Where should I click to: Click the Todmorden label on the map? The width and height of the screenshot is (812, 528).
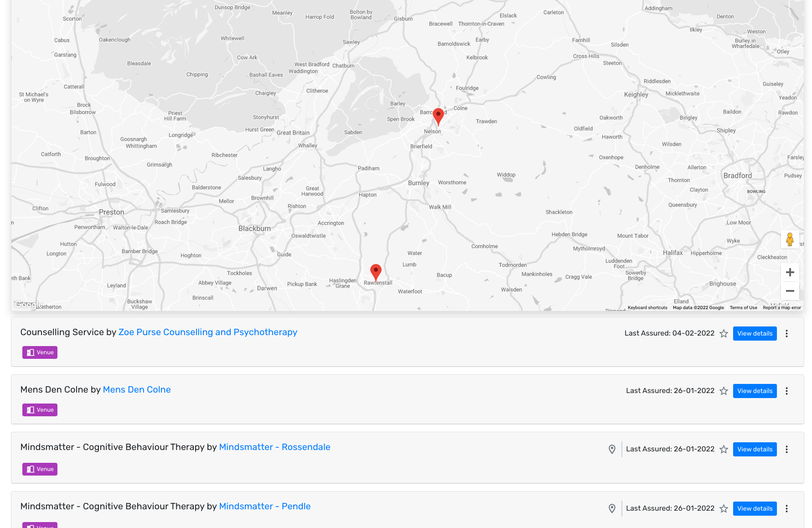coord(512,265)
